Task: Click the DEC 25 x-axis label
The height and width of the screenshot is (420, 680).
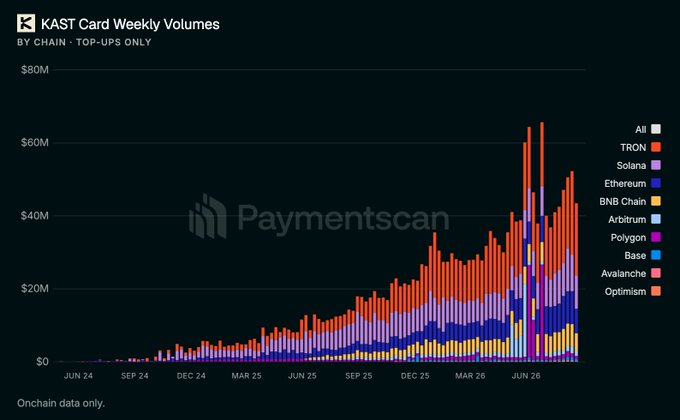Action: coord(415,376)
